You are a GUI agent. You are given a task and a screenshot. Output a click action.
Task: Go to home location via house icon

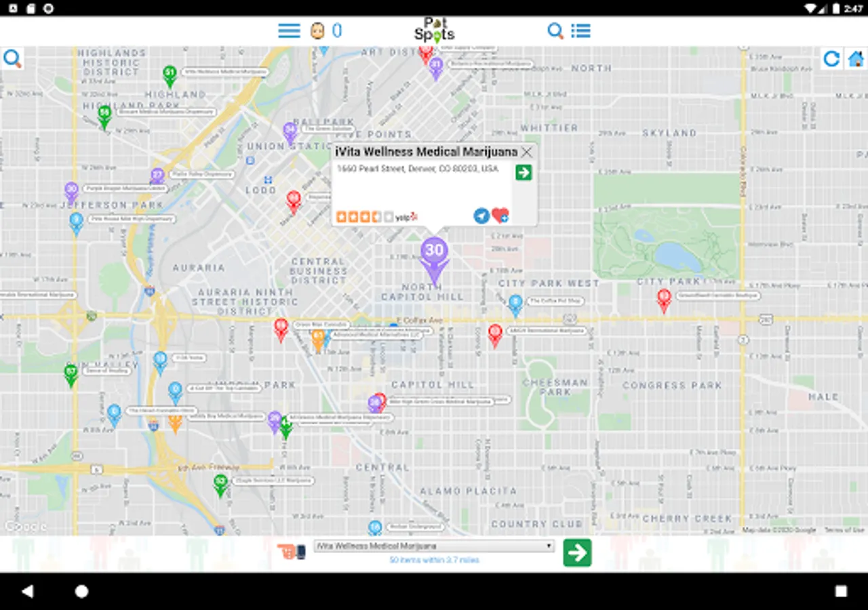[x=856, y=59]
